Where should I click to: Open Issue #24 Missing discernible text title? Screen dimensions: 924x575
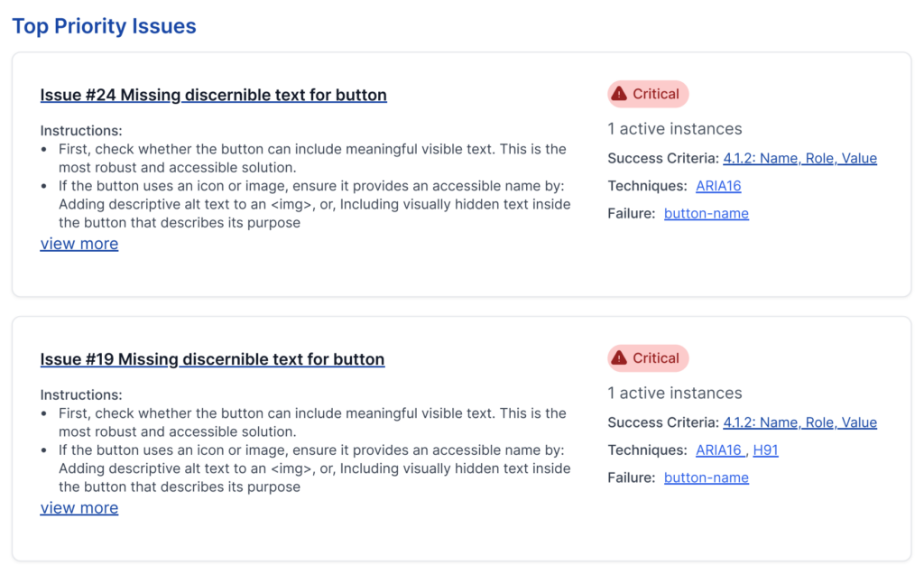tap(213, 95)
